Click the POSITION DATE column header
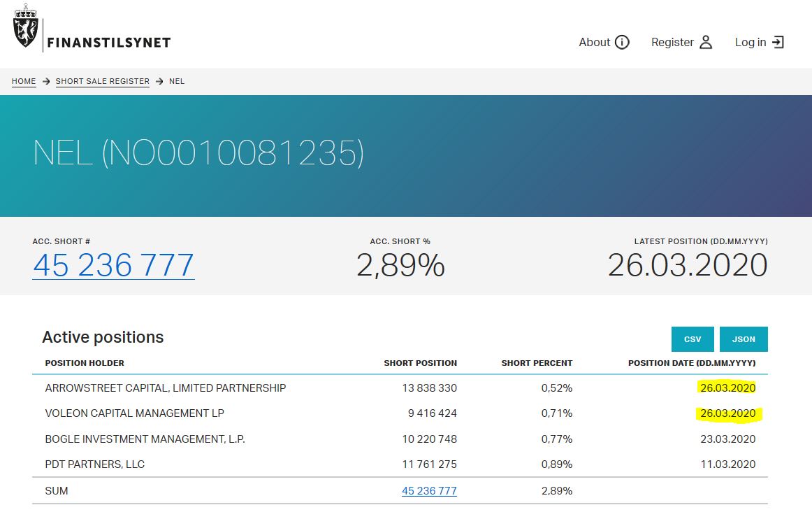 [691, 363]
